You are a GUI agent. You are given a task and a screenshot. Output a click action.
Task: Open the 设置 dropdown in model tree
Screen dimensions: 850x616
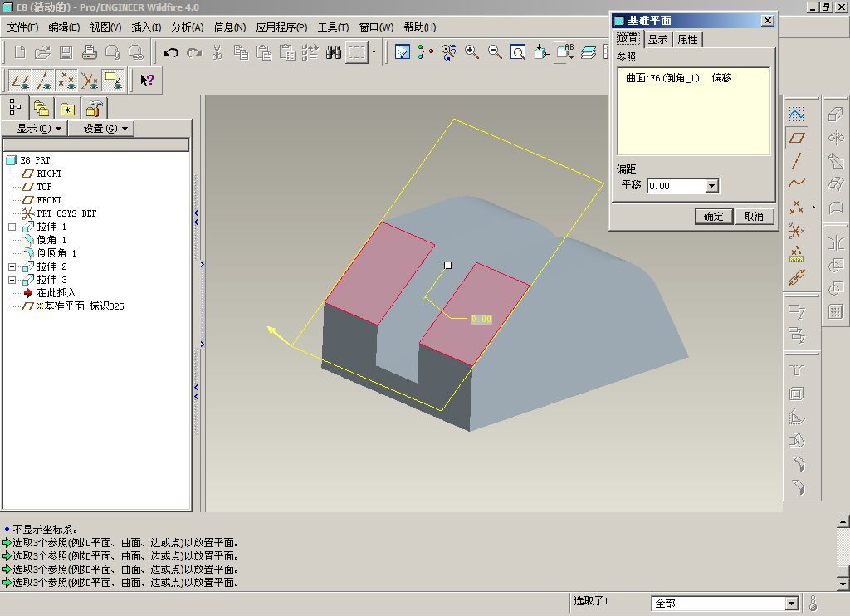point(100,129)
